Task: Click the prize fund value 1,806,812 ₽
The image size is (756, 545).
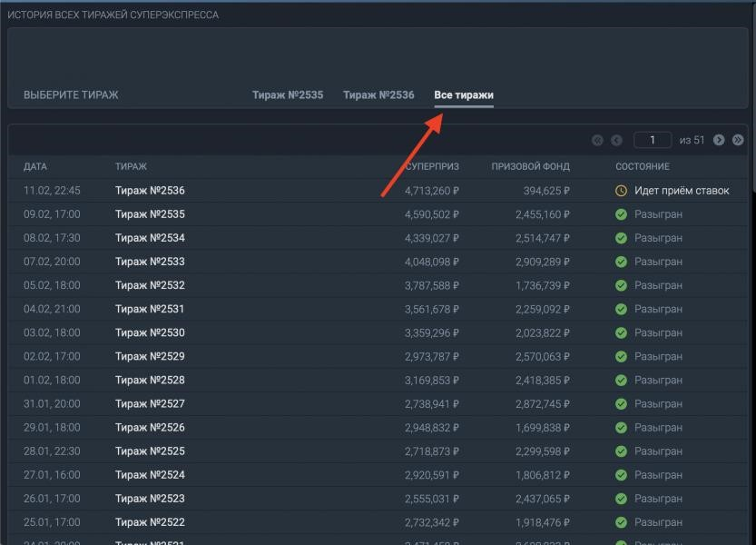Action: 543,475
